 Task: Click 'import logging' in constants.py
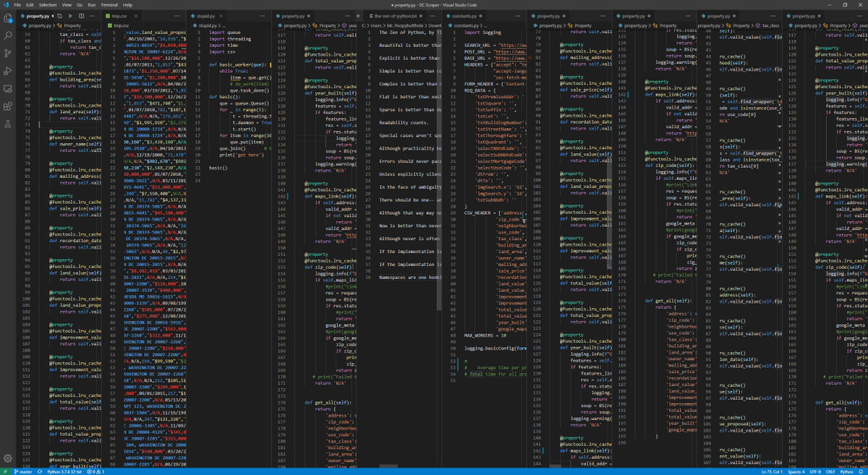pyautogui.click(x=482, y=33)
